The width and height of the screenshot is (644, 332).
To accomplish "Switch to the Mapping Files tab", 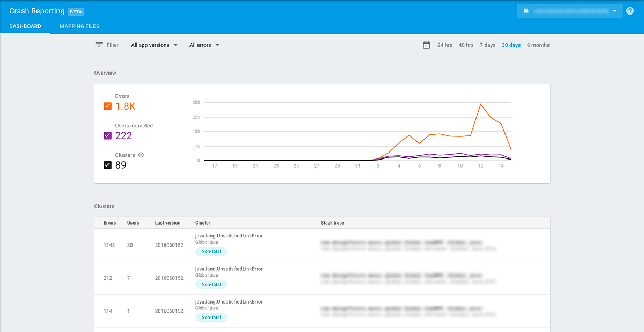I will [79, 26].
